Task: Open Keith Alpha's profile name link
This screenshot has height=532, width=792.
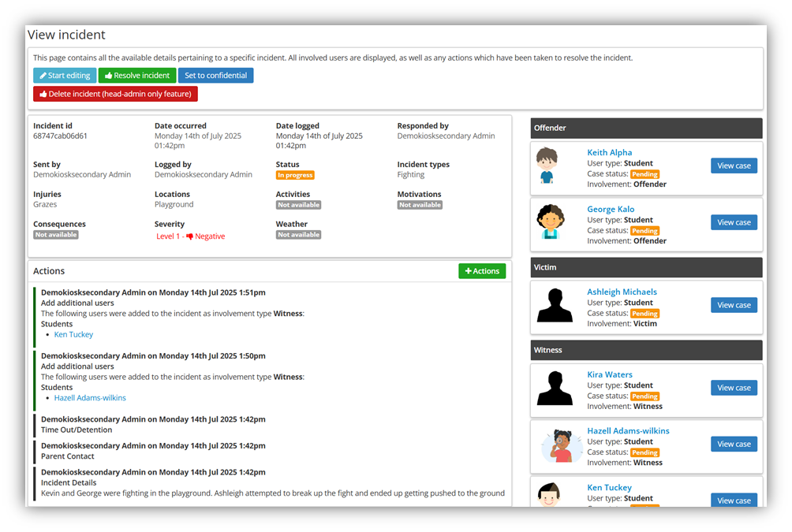Action: coord(609,153)
